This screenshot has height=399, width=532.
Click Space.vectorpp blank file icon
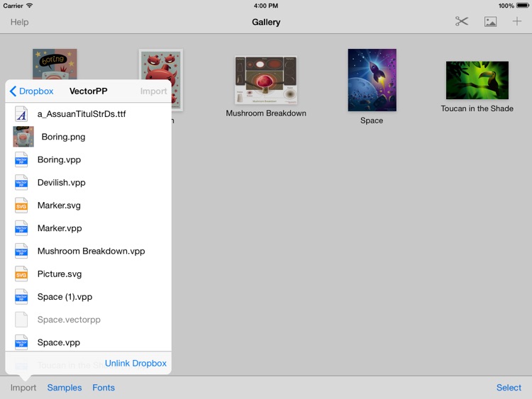pos(21,320)
